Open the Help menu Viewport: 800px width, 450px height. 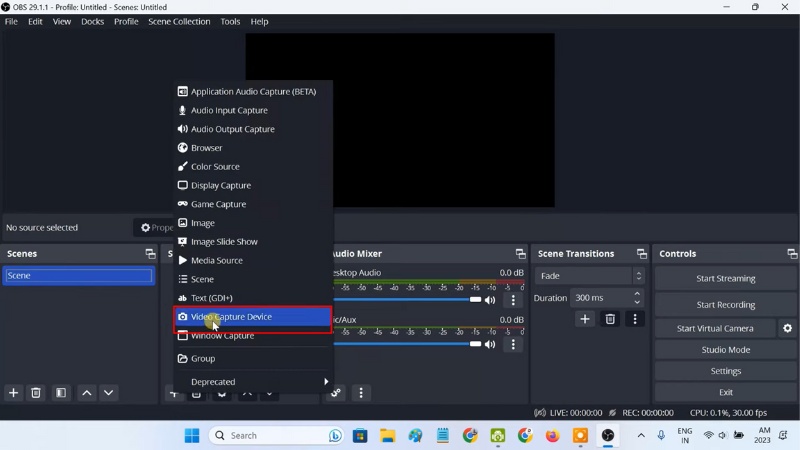[x=259, y=21]
